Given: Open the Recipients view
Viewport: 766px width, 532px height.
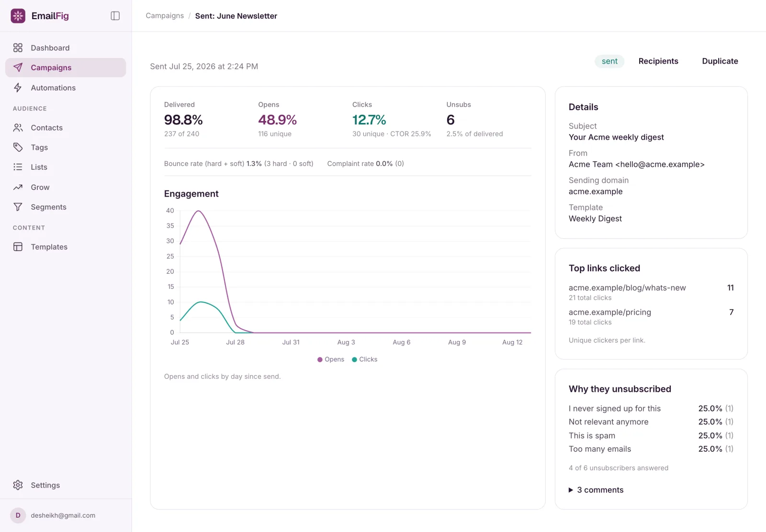Looking at the screenshot, I should click(658, 61).
